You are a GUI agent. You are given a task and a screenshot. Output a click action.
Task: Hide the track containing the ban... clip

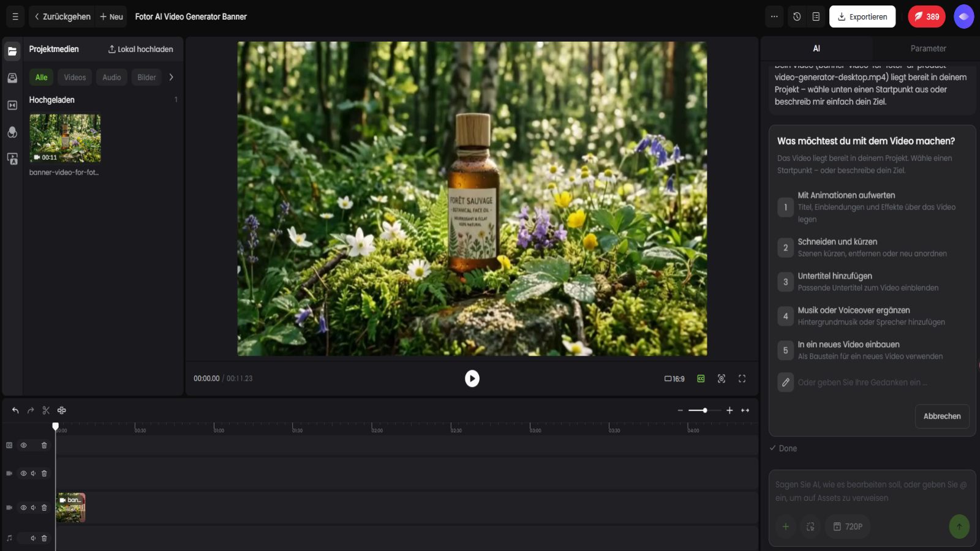(x=23, y=508)
